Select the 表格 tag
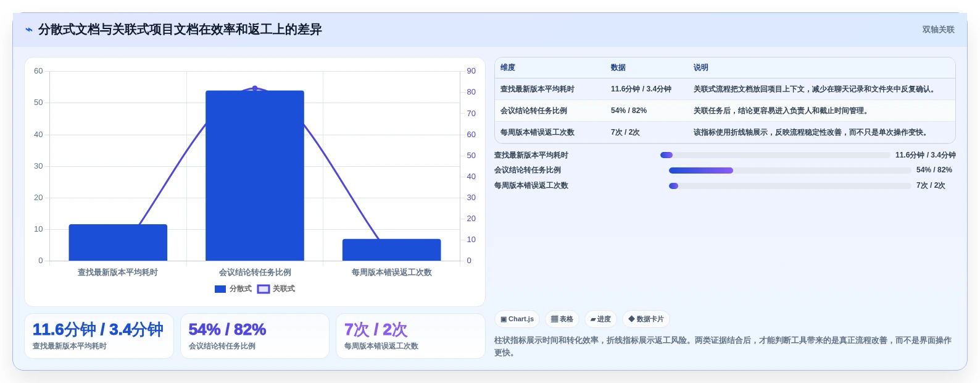Image resolution: width=980 pixels, height=383 pixels. coord(562,319)
